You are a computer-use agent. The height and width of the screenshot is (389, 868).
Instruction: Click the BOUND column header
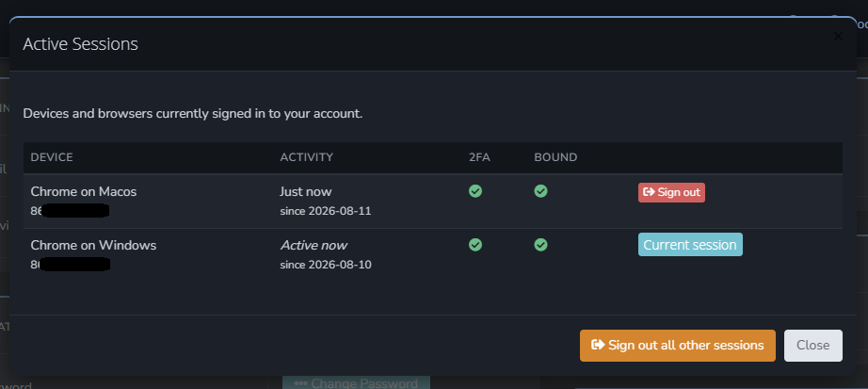555,157
